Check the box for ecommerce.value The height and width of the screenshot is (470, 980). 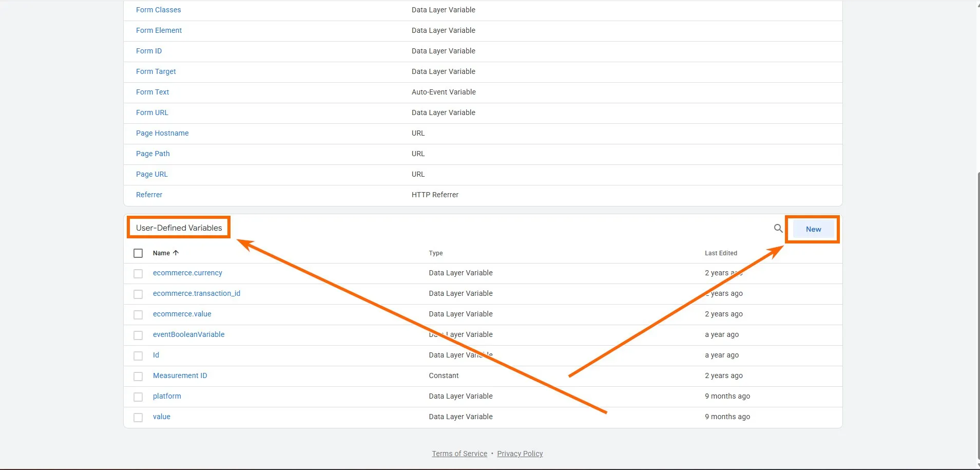tap(138, 315)
